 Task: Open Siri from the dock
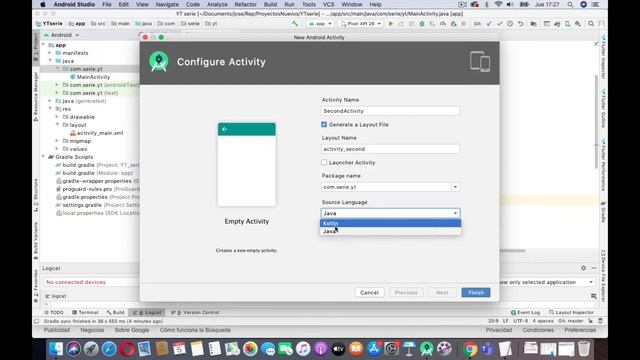point(73,349)
